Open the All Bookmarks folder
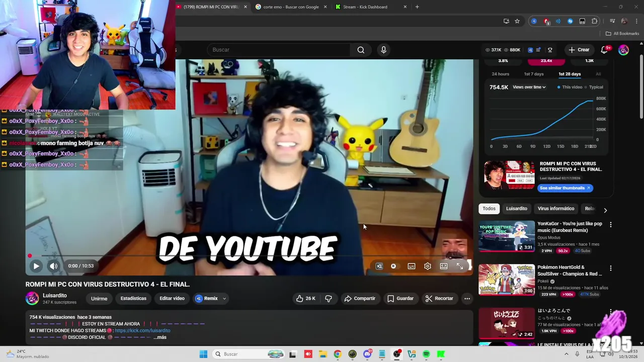Image resolution: width=644 pixels, height=362 pixels. pos(622,34)
